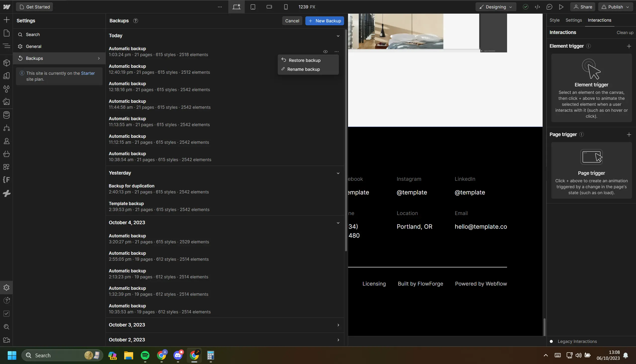Viewport: 636px width, 364px height.
Task: Open the Components cube icon
Action: 6,63
